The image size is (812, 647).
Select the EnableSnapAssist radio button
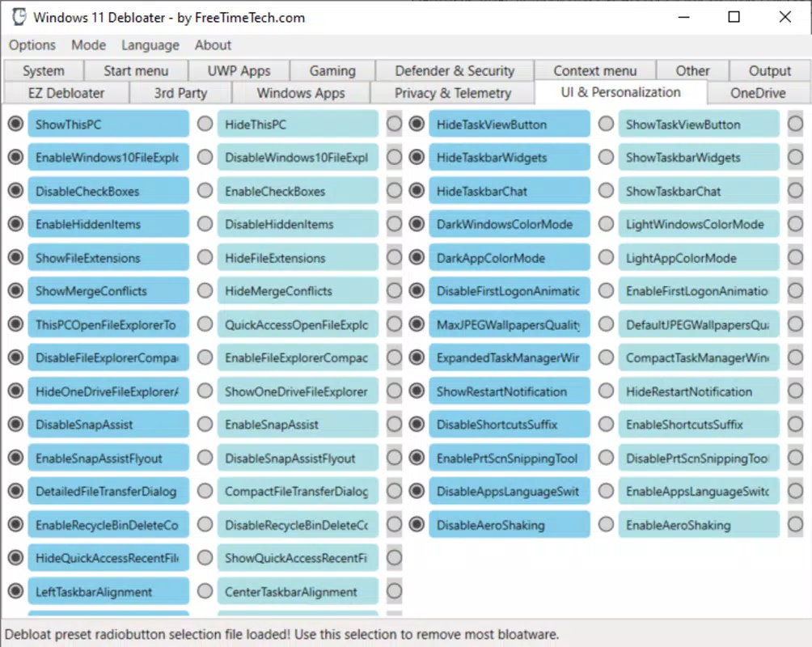[205, 425]
